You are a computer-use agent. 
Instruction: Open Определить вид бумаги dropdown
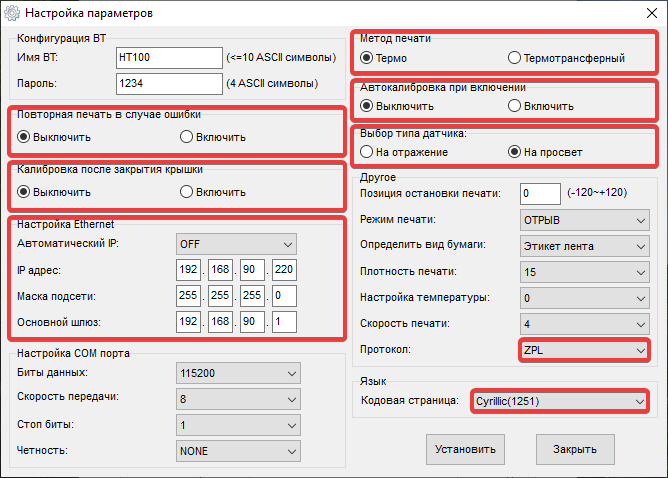point(584,246)
